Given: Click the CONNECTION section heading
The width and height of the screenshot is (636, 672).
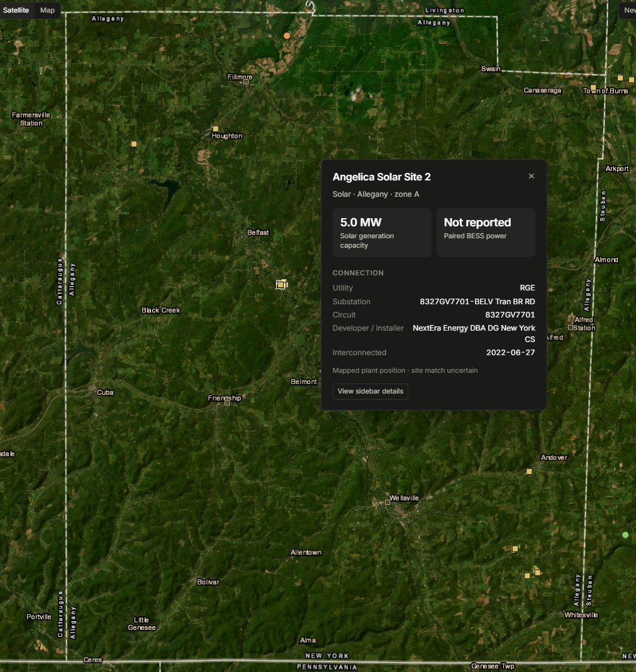Looking at the screenshot, I should point(358,273).
